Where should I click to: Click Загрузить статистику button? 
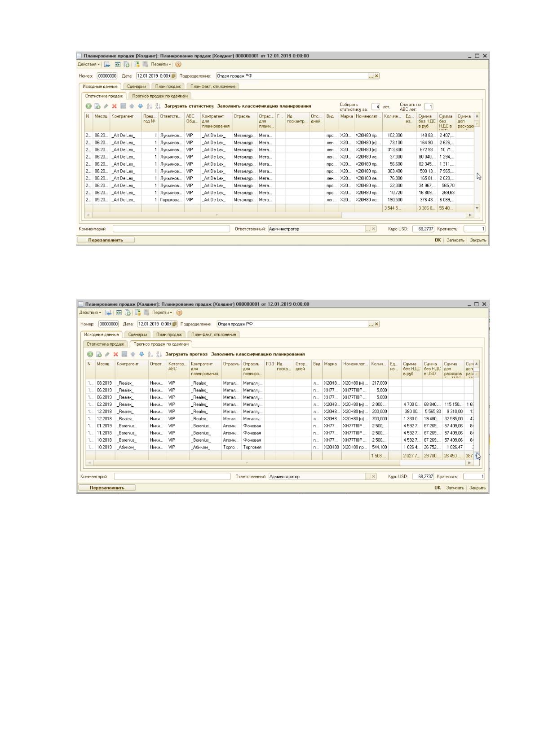pos(189,106)
